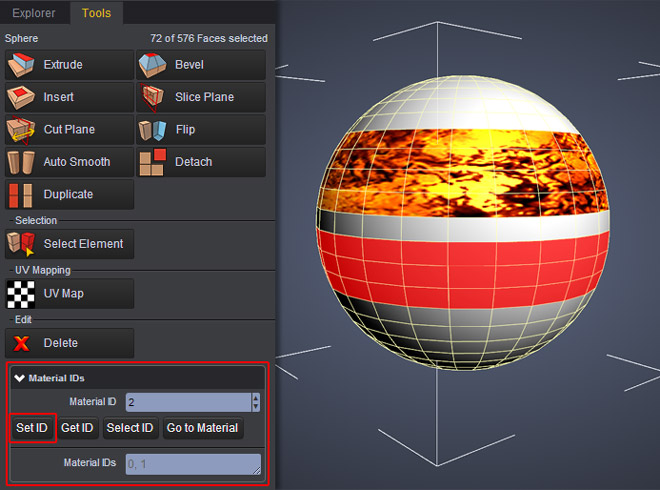Collapse the Material IDs section chevron

click(x=19, y=378)
